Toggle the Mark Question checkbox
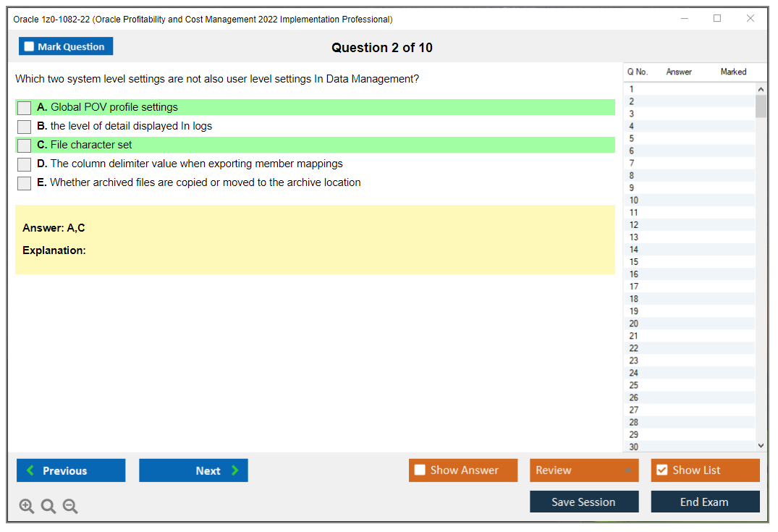The height and width of the screenshot is (532, 778). pyautogui.click(x=28, y=46)
